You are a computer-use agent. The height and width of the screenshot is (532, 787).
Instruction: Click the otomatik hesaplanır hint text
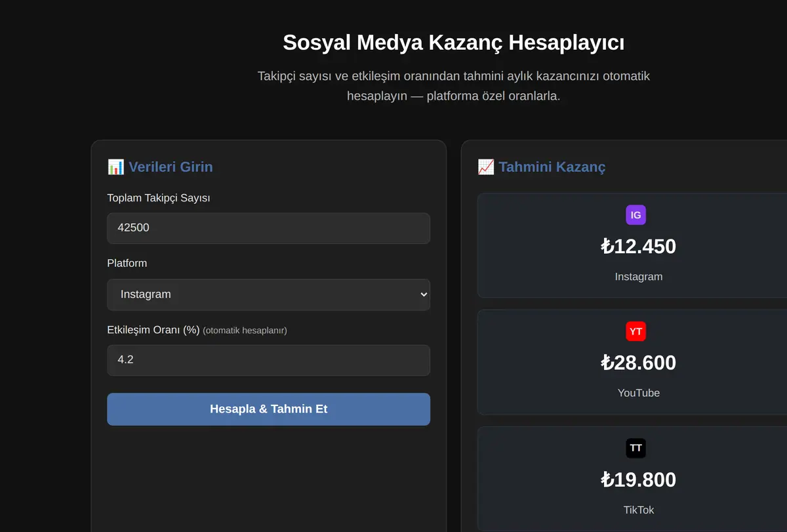(x=245, y=331)
